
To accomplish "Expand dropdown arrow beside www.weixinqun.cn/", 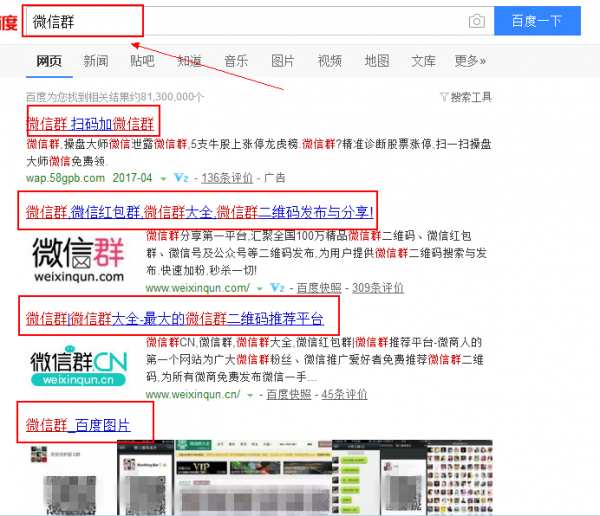I will [x=250, y=395].
